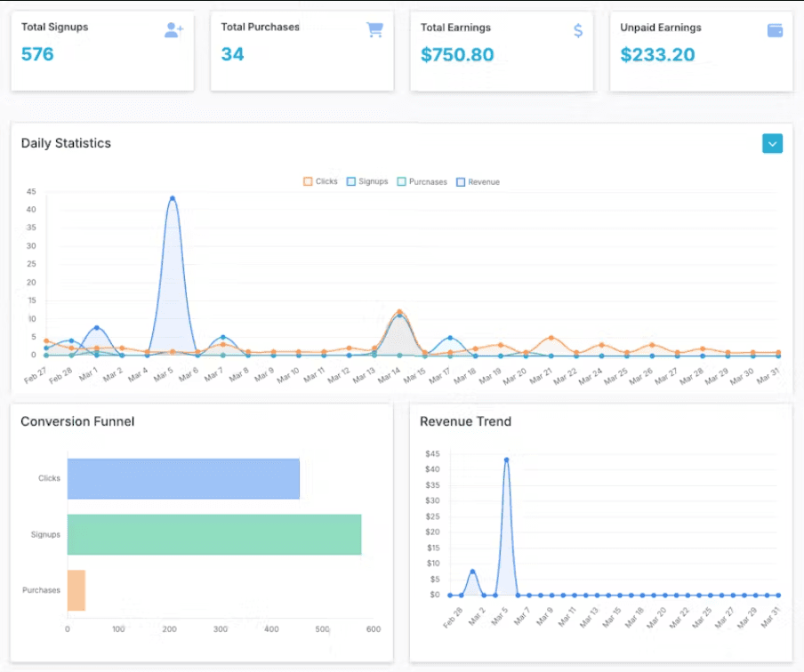The height and width of the screenshot is (672, 804).
Task: Hide the Signups series via the legend
Action: tap(367, 181)
